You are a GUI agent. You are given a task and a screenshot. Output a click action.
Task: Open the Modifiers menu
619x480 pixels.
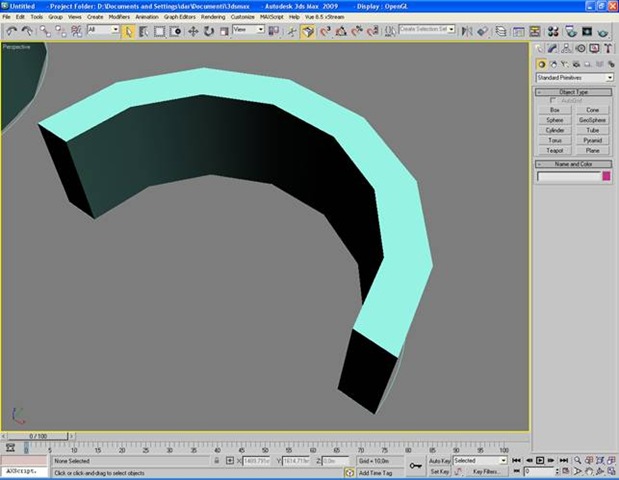pos(119,17)
